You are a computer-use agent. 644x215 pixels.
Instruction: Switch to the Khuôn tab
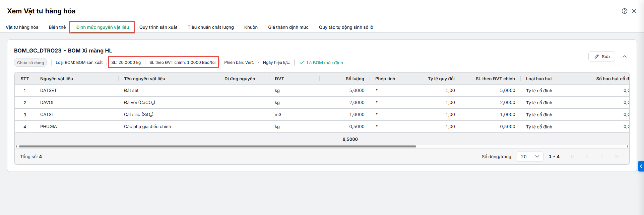(251, 27)
